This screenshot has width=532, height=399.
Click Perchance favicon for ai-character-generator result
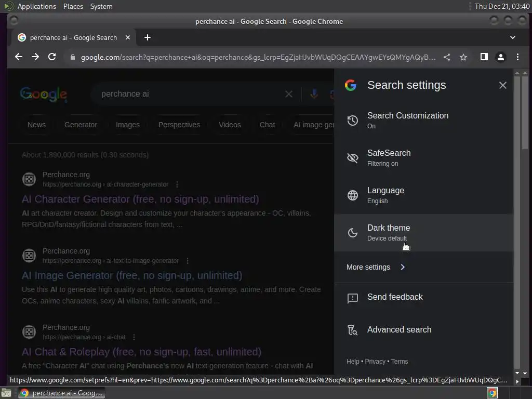pyautogui.click(x=29, y=179)
